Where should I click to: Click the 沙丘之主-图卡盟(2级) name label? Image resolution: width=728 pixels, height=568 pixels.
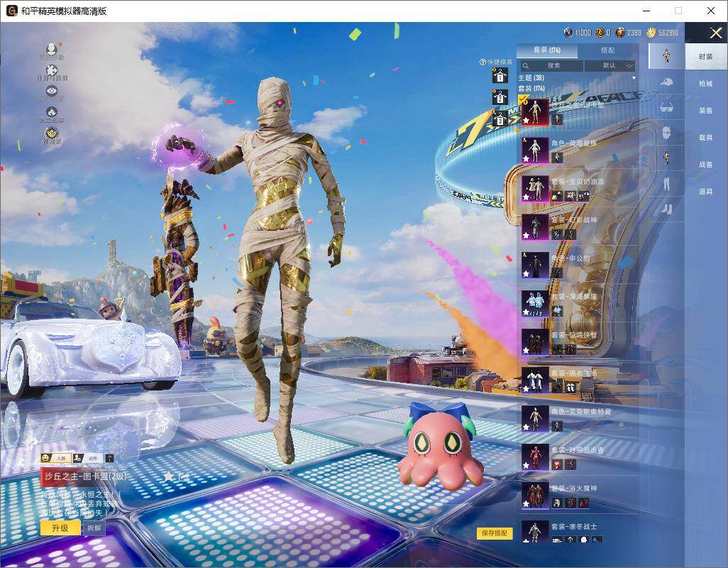85,476
